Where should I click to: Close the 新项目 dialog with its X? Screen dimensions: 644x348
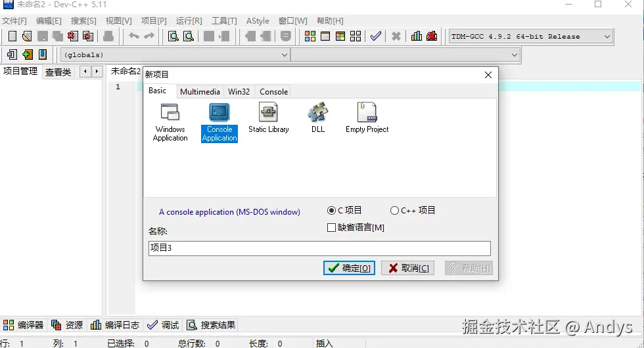pos(488,75)
